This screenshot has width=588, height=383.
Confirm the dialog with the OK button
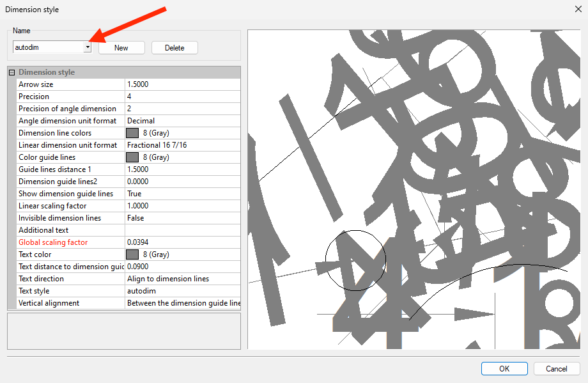tap(504, 368)
